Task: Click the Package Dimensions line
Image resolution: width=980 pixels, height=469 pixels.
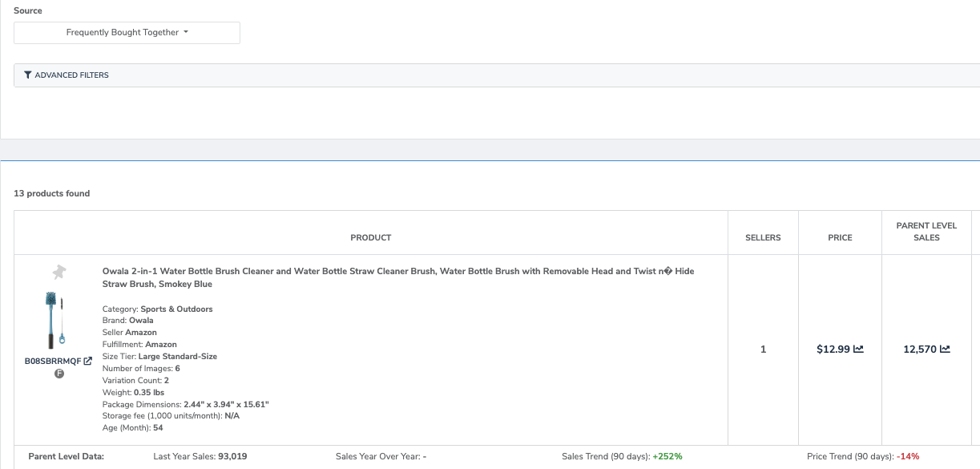Action: 186,404
